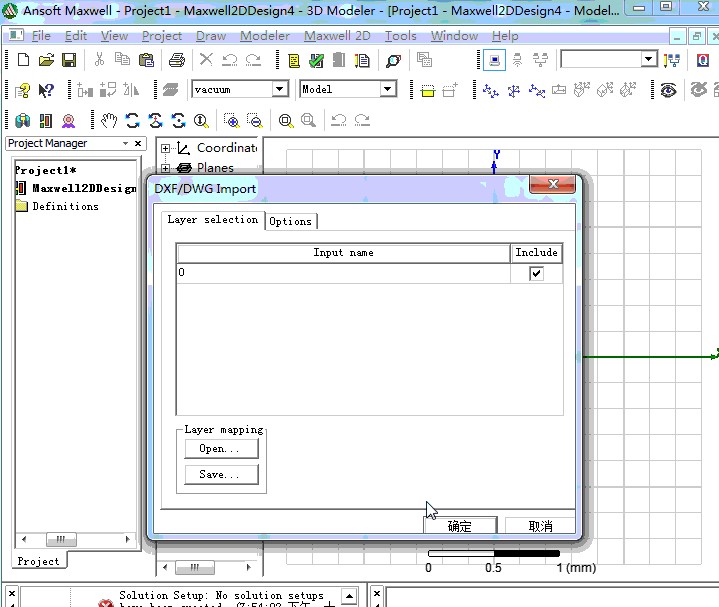Close the Project Manager panel
Image resolution: width=719 pixels, height=607 pixels.
tap(138, 143)
